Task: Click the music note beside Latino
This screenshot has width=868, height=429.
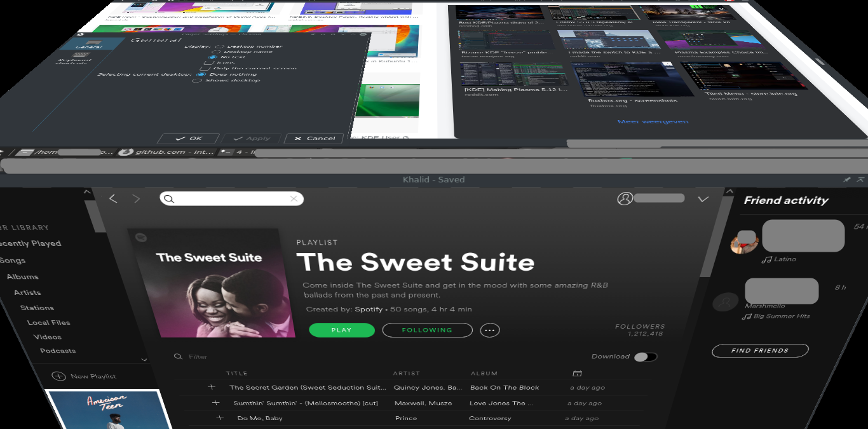Action: [x=766, y=259]
